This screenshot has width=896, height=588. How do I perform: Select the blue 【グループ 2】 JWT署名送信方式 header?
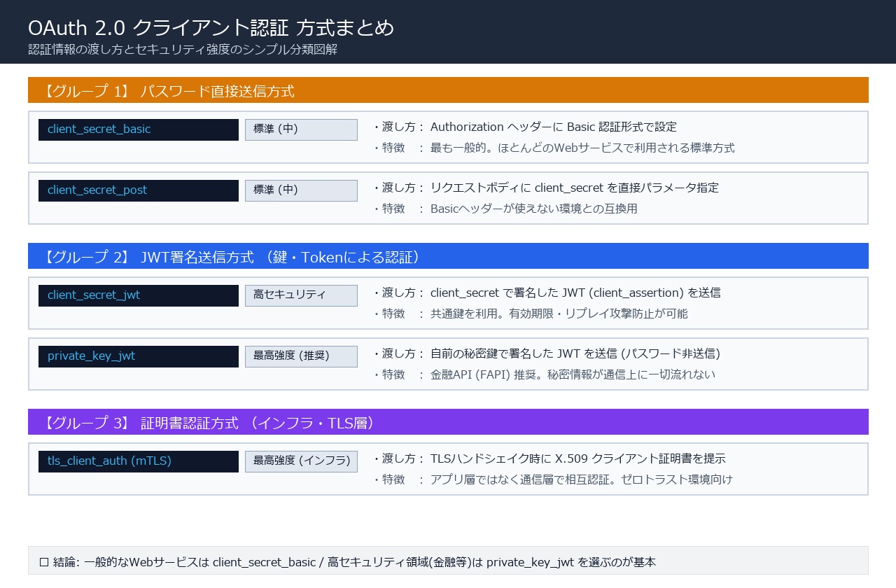click(x=448, y=256)
